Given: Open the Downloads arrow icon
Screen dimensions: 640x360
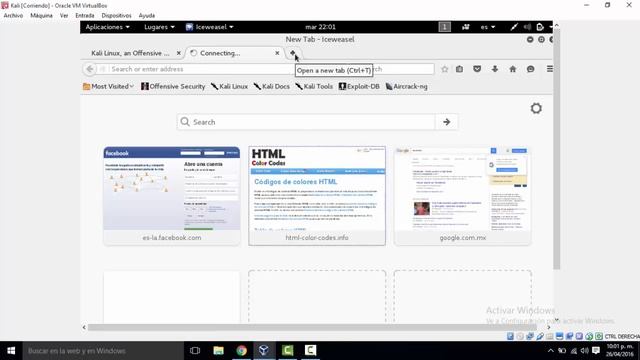Looking at the screenshot, I should (495, 69).
